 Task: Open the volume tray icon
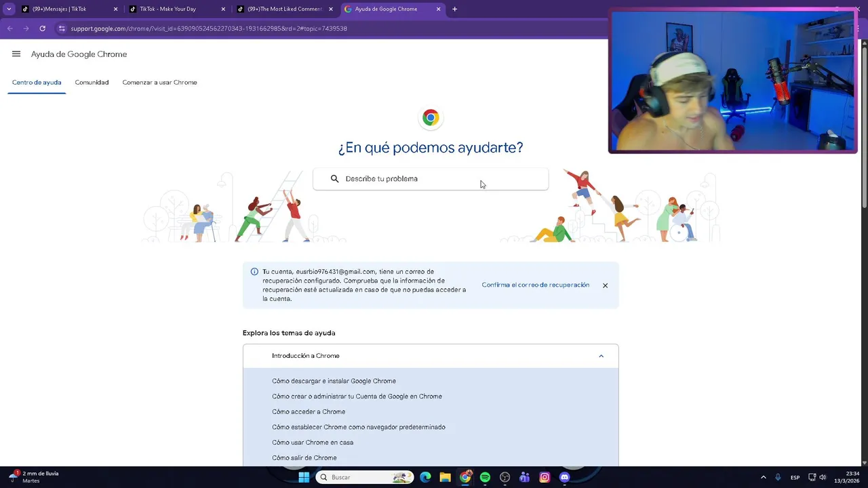click(x=823, y=477)
